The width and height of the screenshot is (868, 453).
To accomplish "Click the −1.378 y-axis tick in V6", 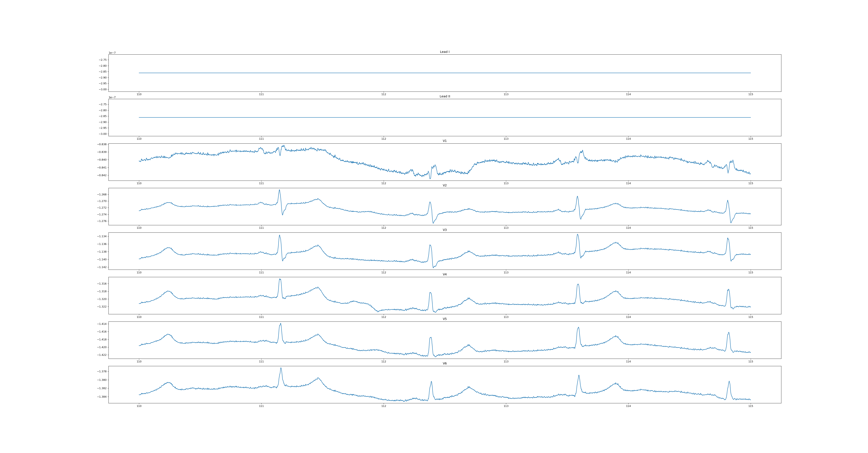I will click(x=102, y=371).
